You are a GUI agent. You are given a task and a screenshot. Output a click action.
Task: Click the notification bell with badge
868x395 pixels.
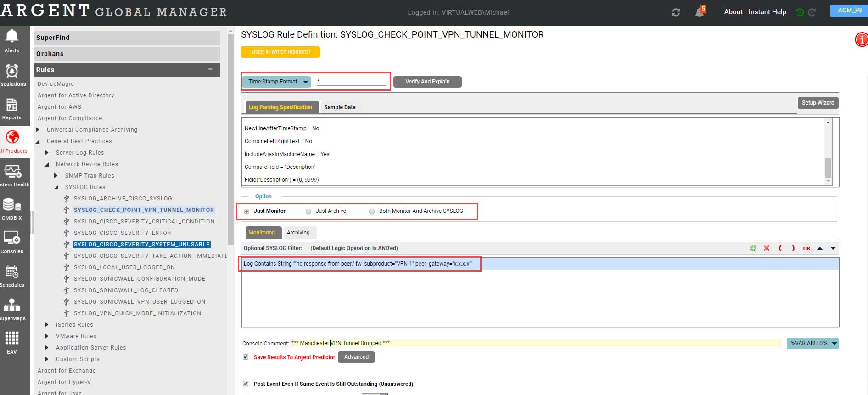pyautogui.click(x=700, y=12)
